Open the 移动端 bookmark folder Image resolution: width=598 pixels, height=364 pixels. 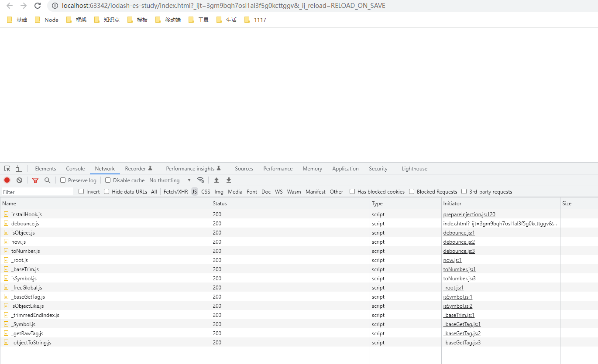168,20
